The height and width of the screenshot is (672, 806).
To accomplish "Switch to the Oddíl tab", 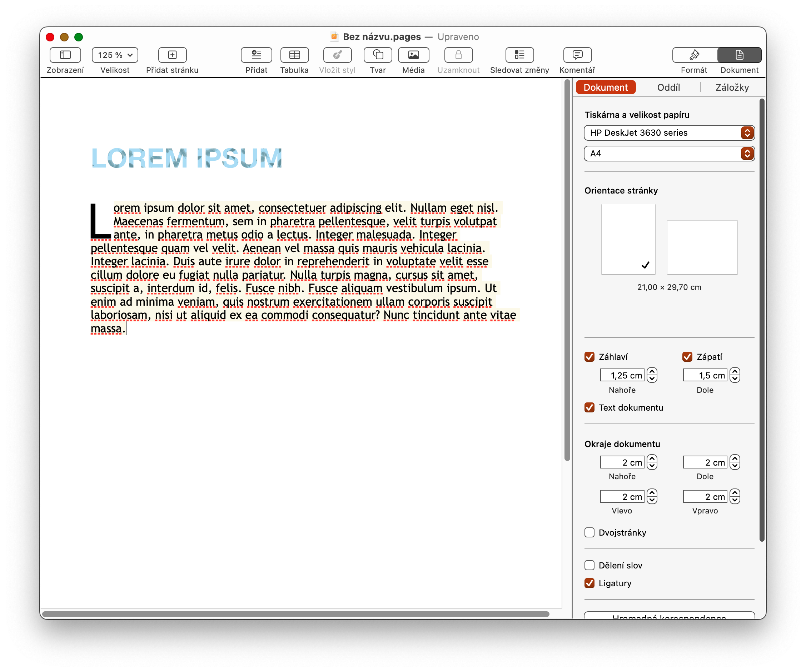I will pyautogui.click(x=668, y=87).
